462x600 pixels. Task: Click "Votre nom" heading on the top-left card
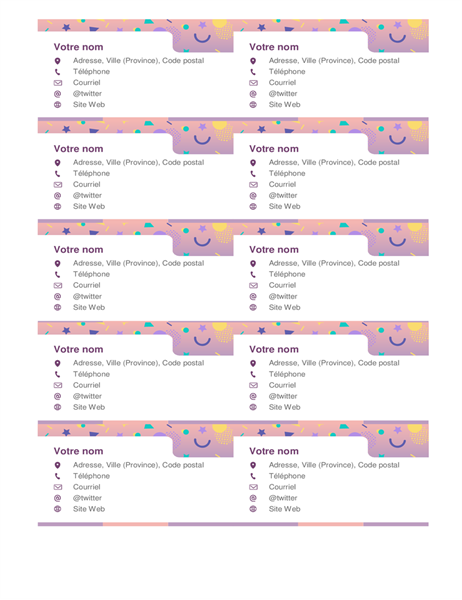(x=78, y=47)
